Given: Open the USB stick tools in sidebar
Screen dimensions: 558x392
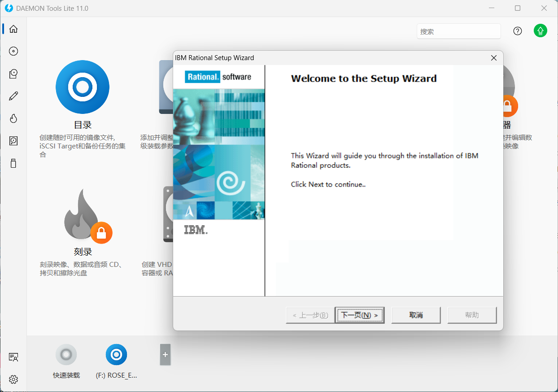Looking at the screenshot, I should [x=13, y=163].
